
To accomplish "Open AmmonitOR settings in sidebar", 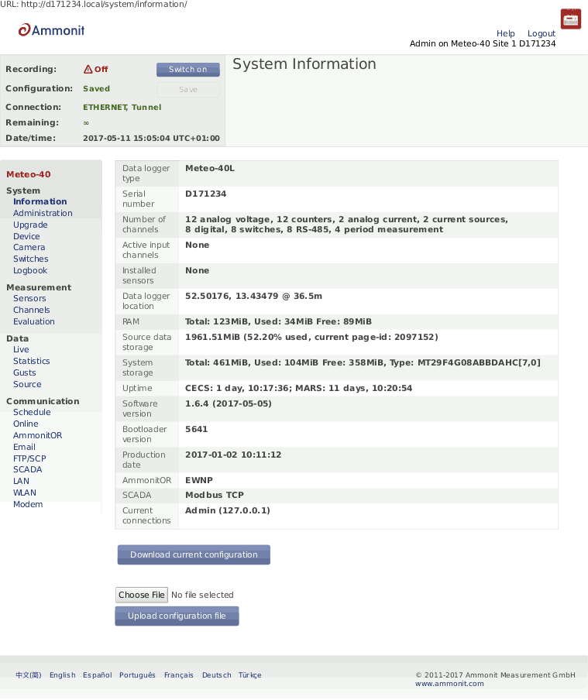I will [37, 435].
